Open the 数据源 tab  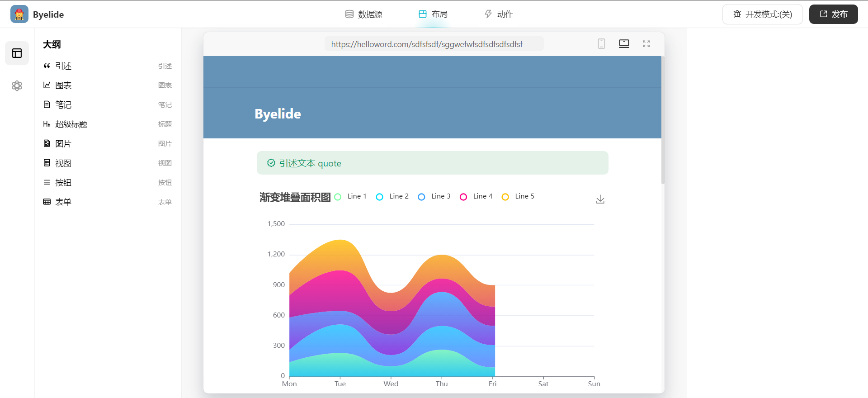[x=364, y=14]
